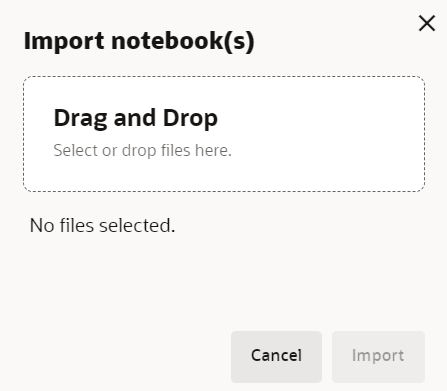
Task: Click the Import notebook(s) dialog title
Action: point(139,41)
